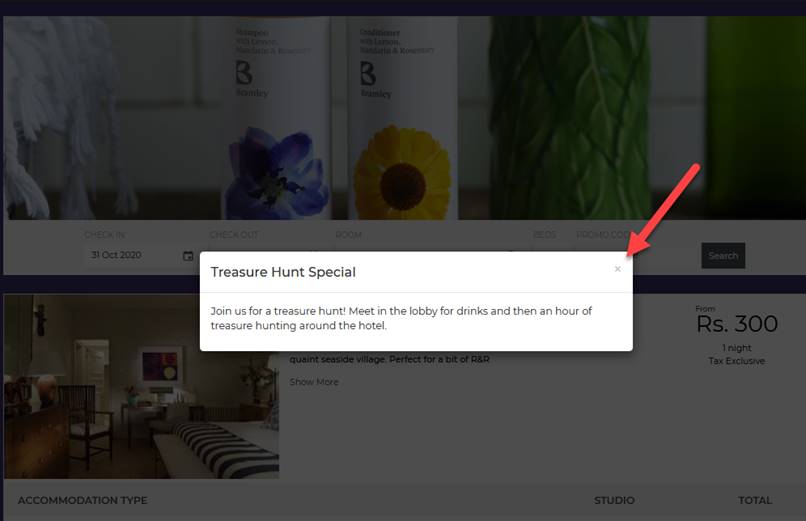The width and height of the screenshot is (806, 521).
Task: Click the 1 night label
Action: [737, 348]
